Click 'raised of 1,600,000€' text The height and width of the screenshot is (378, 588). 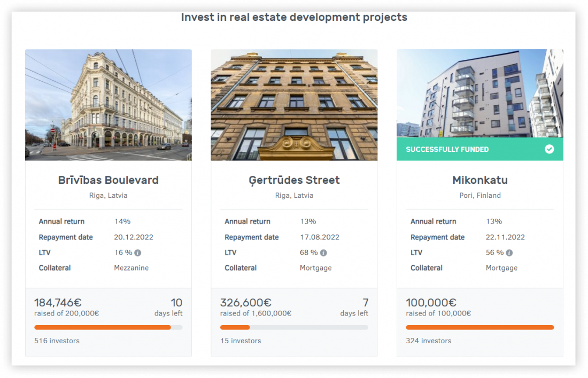(x=256, y=313)
